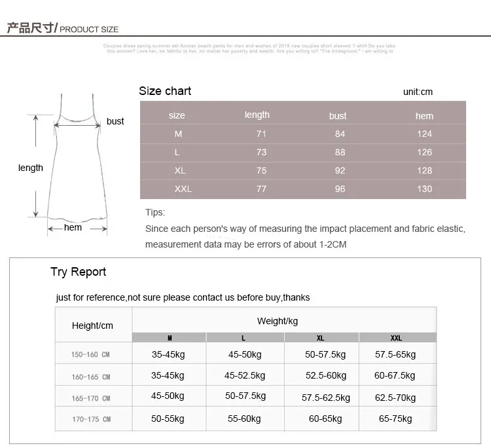This screenshot has height=448, width=491.
Task: Click the '60-65kg' cell
Action: tap(325, 419)
